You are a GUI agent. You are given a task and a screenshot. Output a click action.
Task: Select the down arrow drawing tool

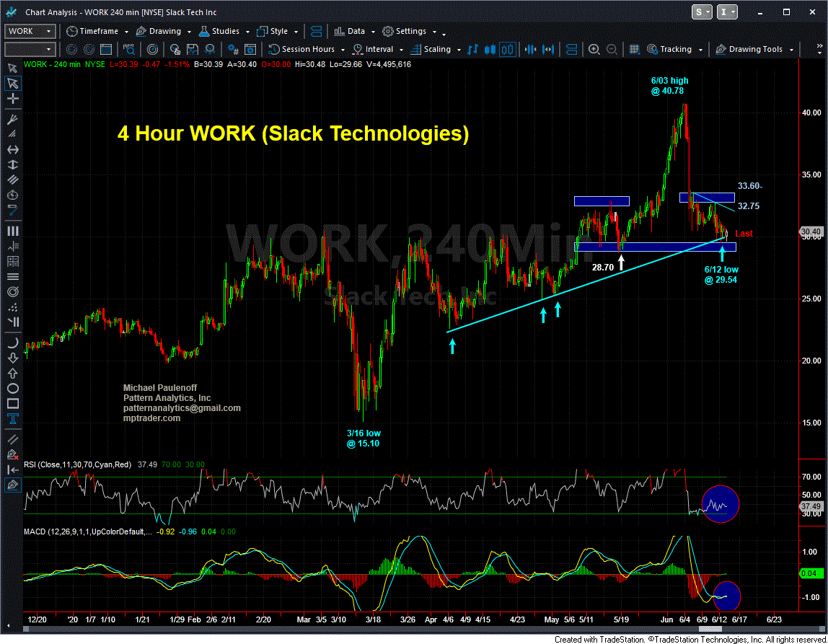[x=13, y=358]
